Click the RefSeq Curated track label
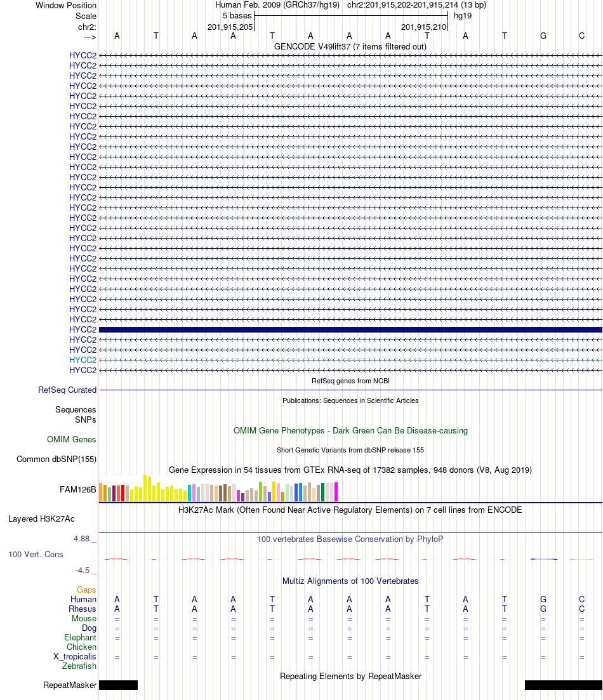Viewport: 603px width, 700px height. [67, 390]
